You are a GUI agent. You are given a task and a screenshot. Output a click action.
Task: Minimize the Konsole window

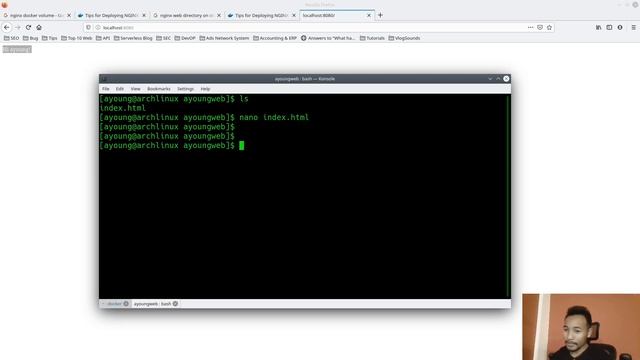point(490,79)
